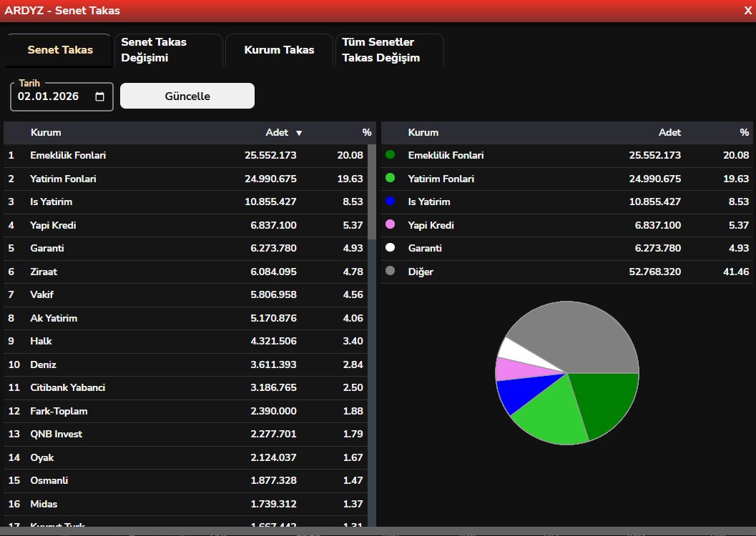This screenshot has height=536, width=756.
Task: Click the 1.79 percent value
Action: pyautogui.click(x=353, y=435)
